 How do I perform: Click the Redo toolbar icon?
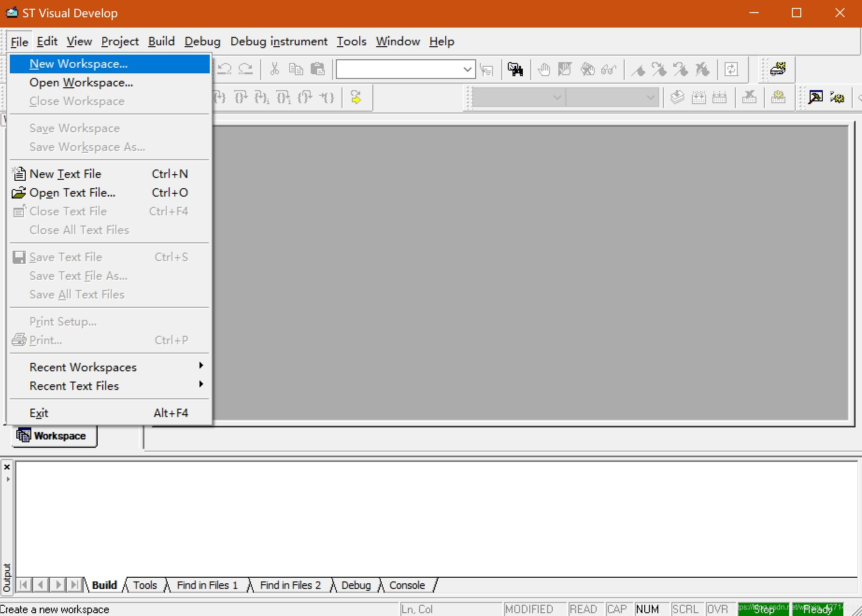(x=246, y=70)
